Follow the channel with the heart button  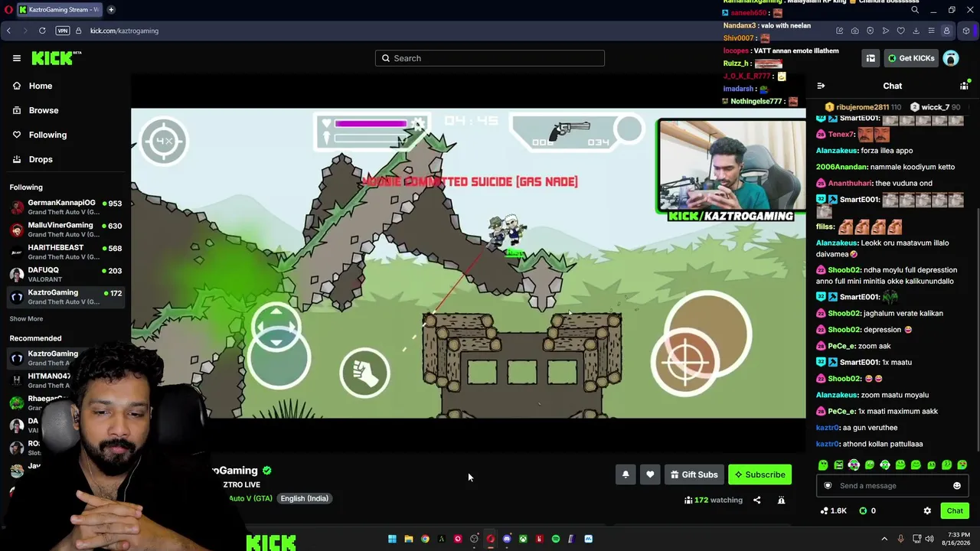point(650,474)
